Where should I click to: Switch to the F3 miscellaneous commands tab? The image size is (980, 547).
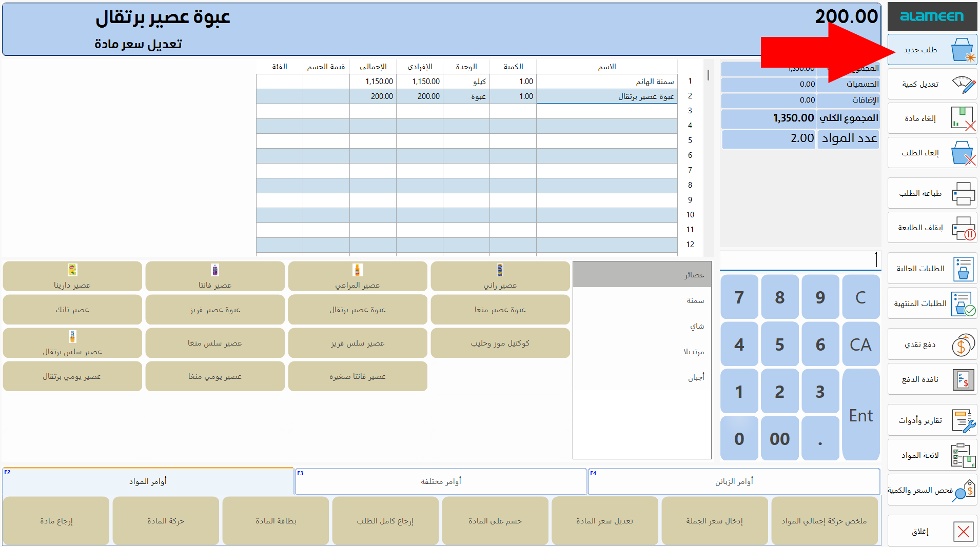click(441, 481)
